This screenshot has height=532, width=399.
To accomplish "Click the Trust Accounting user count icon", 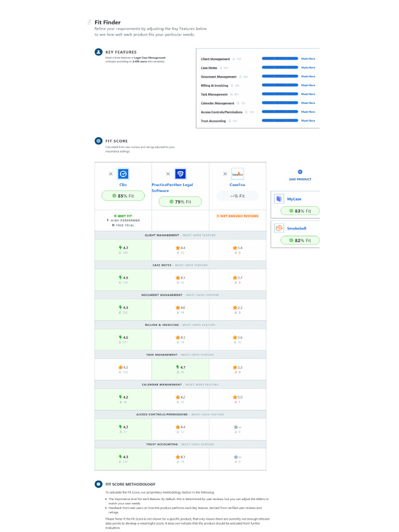I will [x=230, y=121].
